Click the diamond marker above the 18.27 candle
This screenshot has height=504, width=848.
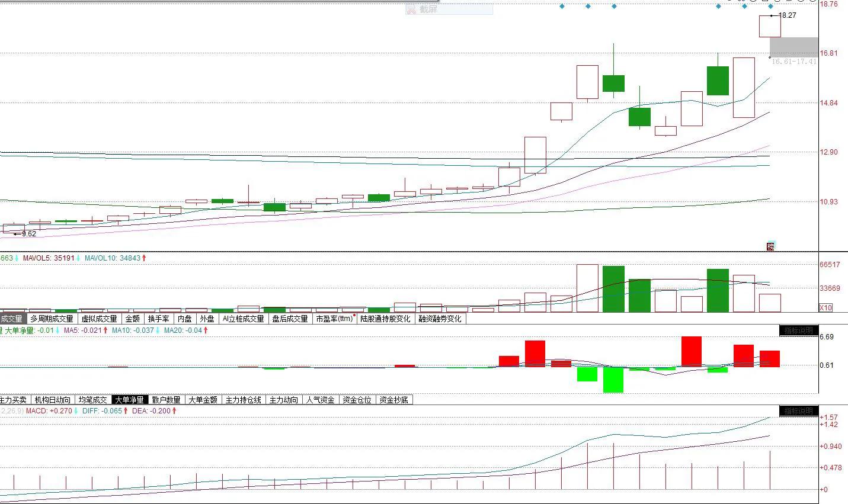point(771,7)
